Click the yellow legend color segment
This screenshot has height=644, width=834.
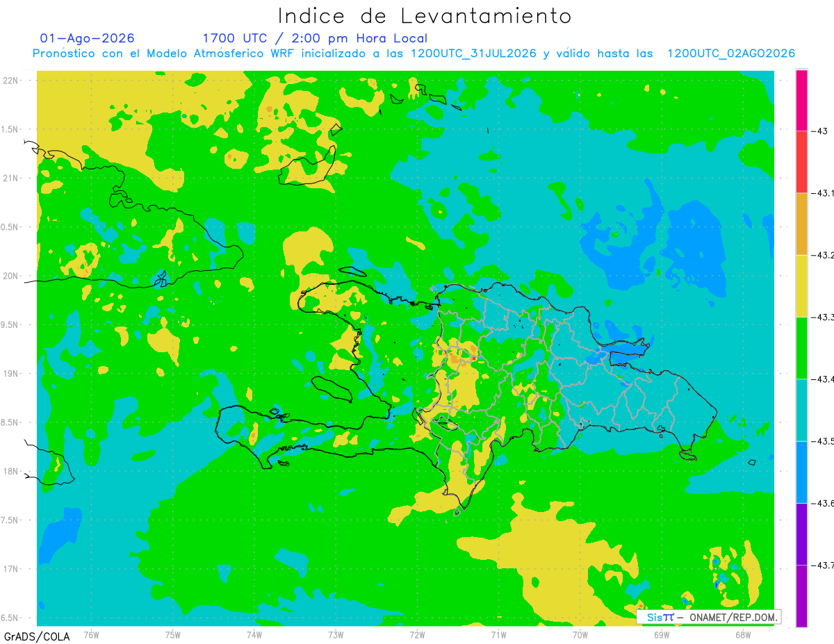pos(801,286)
